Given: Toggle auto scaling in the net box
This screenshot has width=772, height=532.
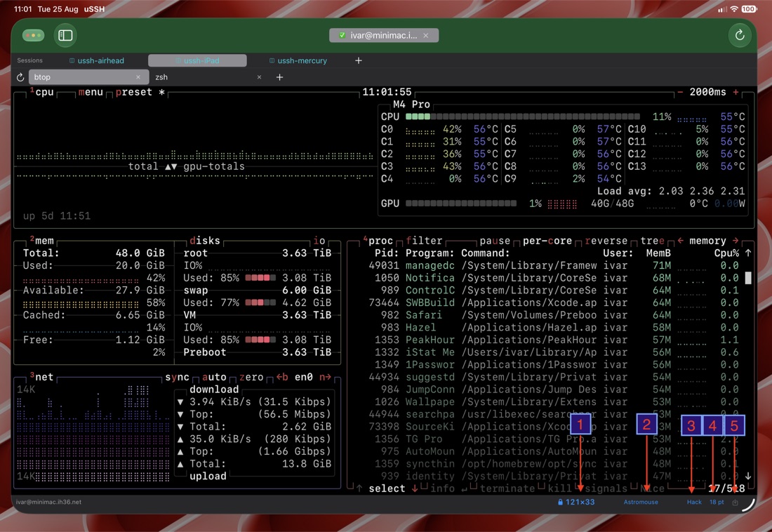Looking at the screenshot, I should [214, 378].
